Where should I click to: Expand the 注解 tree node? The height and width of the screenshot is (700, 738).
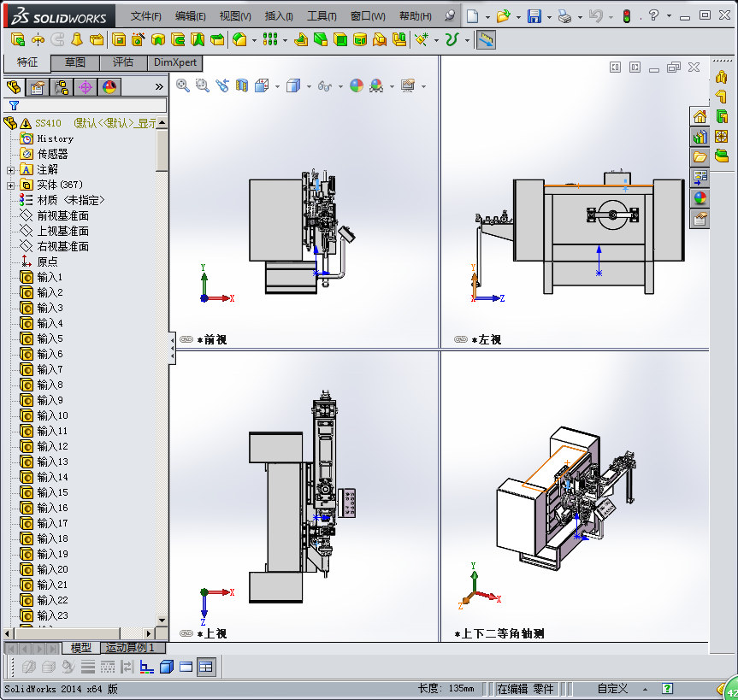10,170
